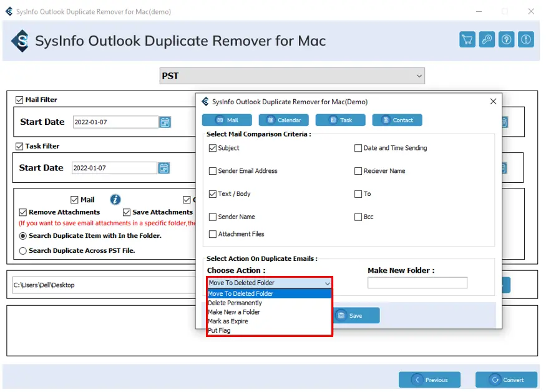Toggle Save Attachments checkbox
This screenshot has height=392, width=546.
point(127,212)
